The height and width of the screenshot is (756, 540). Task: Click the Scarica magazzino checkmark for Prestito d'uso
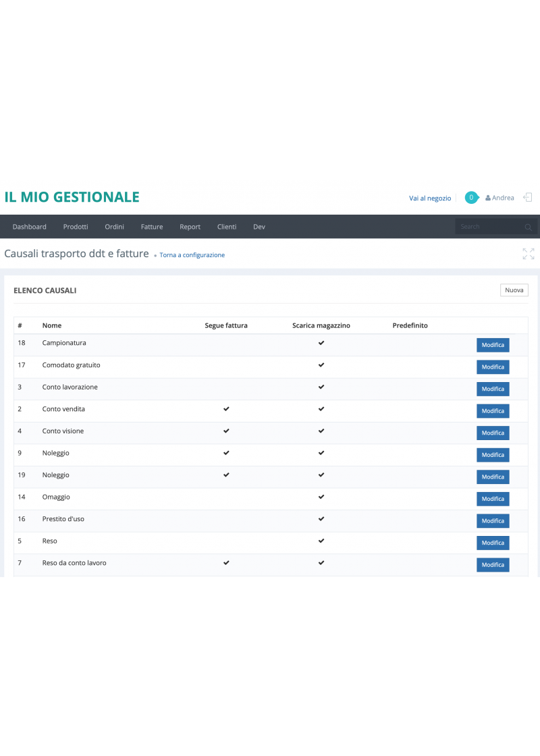pos(321,519)
